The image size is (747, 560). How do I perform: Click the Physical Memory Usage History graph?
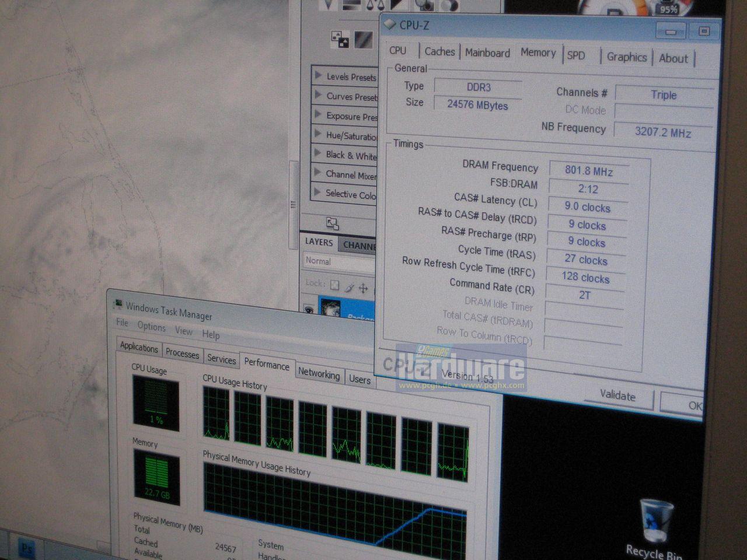[335, 506]
